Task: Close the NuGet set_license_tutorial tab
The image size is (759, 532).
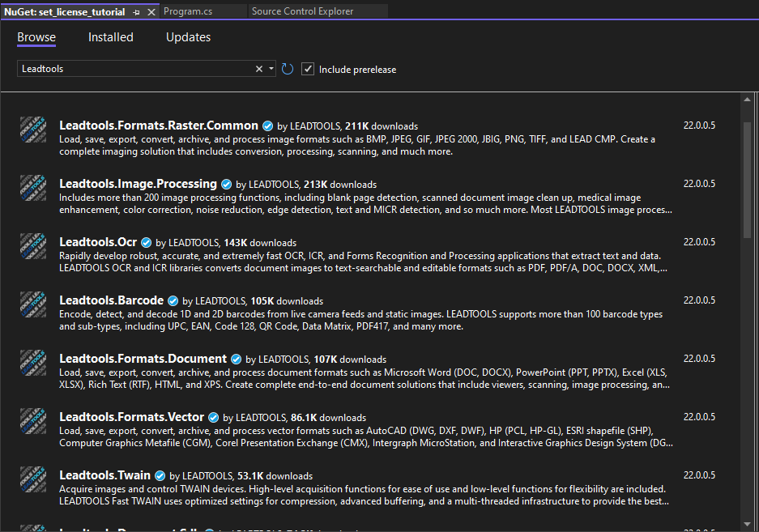Action: [151, 12]
